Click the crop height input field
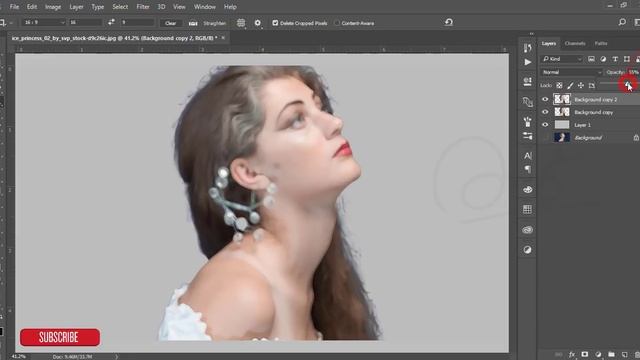This screenshot has width=640, height=360. 137,22
